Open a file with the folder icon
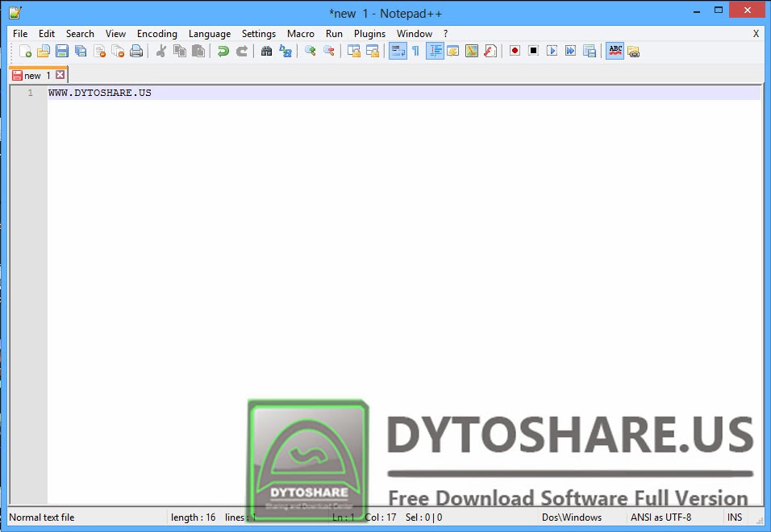This screenshot has width=771, height=532. pyautogui.click(x=44, y=51)
